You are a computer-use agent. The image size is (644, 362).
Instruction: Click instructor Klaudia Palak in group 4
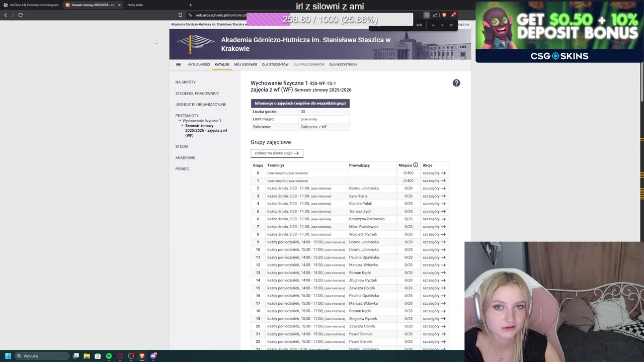coord(360,204)
